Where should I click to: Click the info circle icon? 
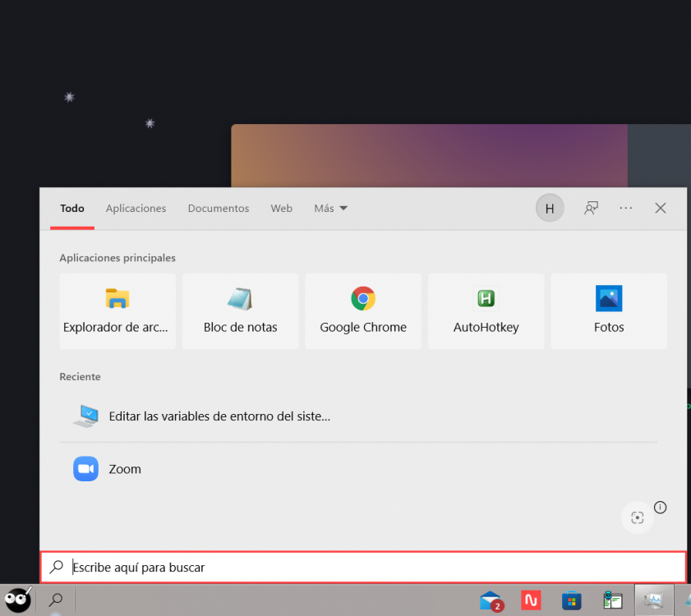[660, 507]
